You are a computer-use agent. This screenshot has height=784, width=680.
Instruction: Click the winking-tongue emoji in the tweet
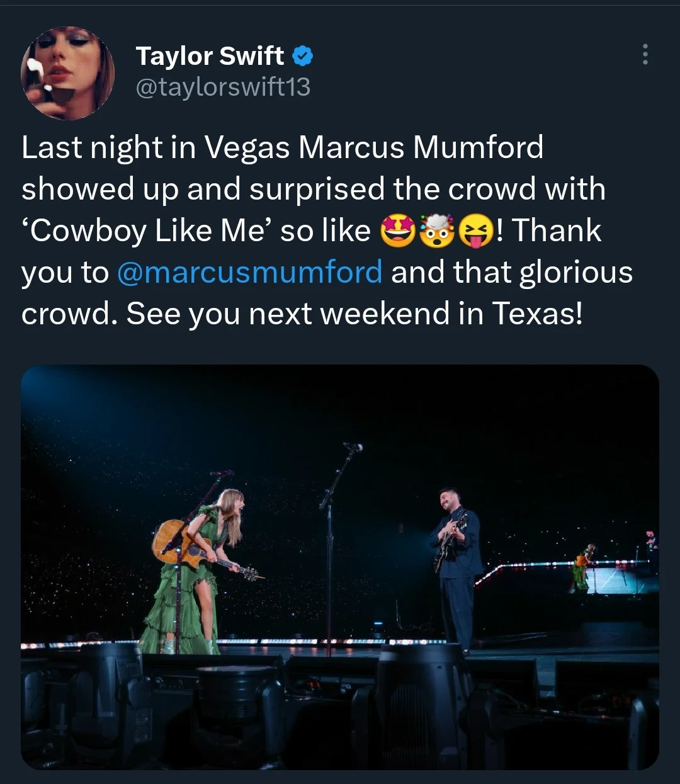point(479,230)
